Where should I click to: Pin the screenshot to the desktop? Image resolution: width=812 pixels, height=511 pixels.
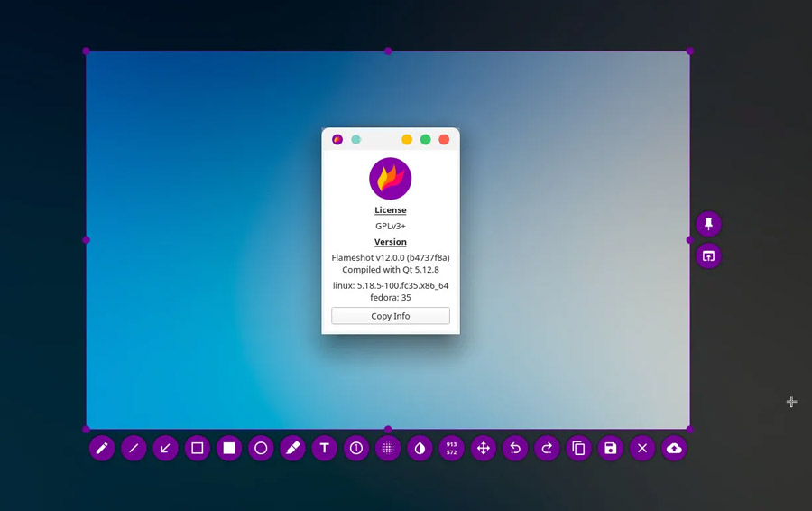[708, 224]
